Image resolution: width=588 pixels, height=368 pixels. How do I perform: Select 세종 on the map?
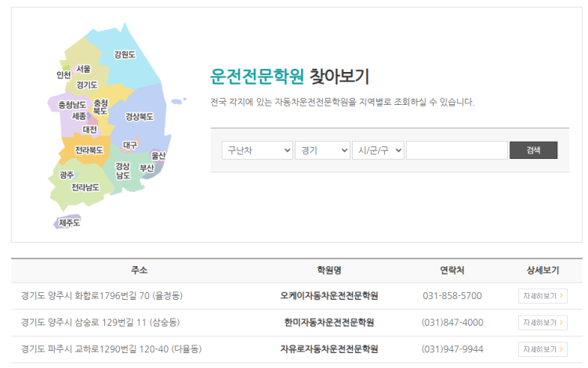click(78, 116)
